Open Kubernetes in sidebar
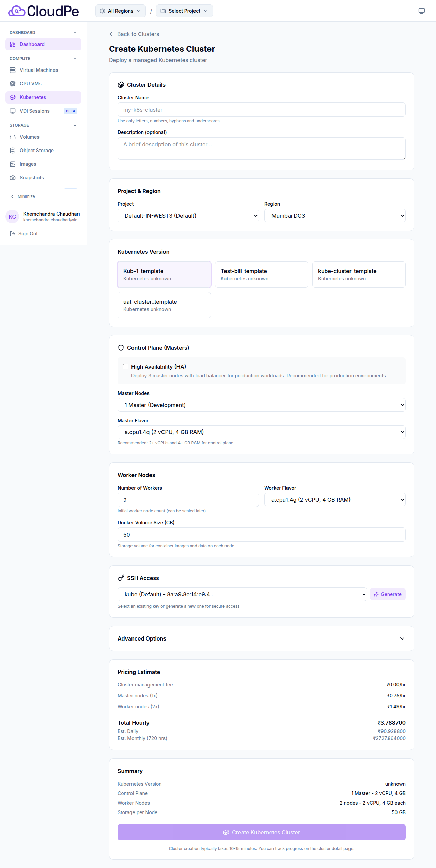436x868 pixels. point(43,97)
